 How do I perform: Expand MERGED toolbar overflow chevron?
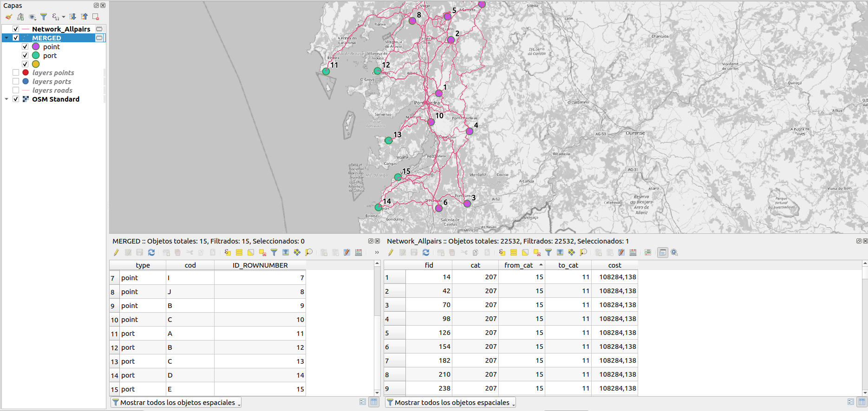click(x=377, y=252)
